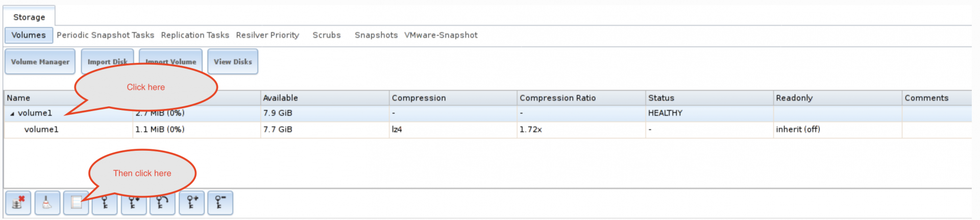980x220 pixels.
Task: Click the key with minus sign icon
Action: (220, 203)
